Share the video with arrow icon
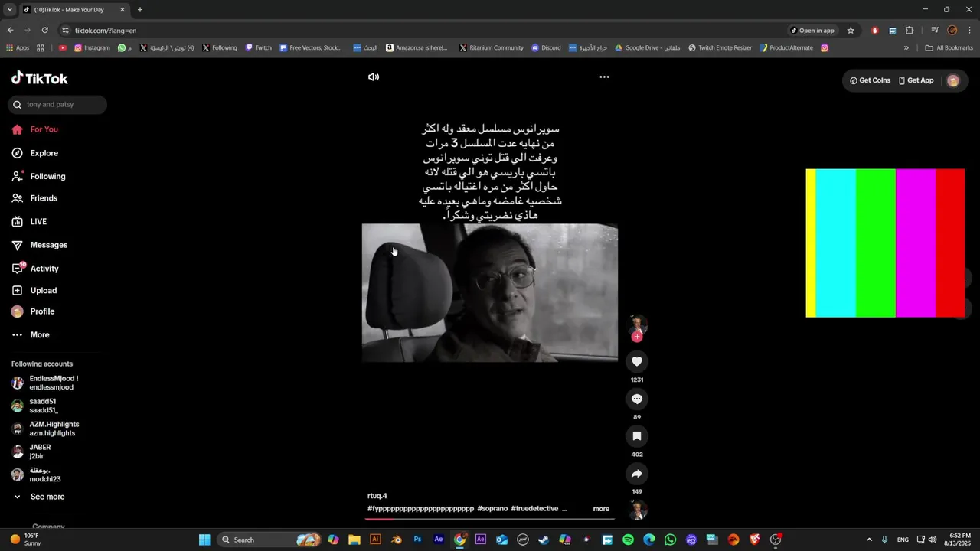 click(x=636, y=474)
